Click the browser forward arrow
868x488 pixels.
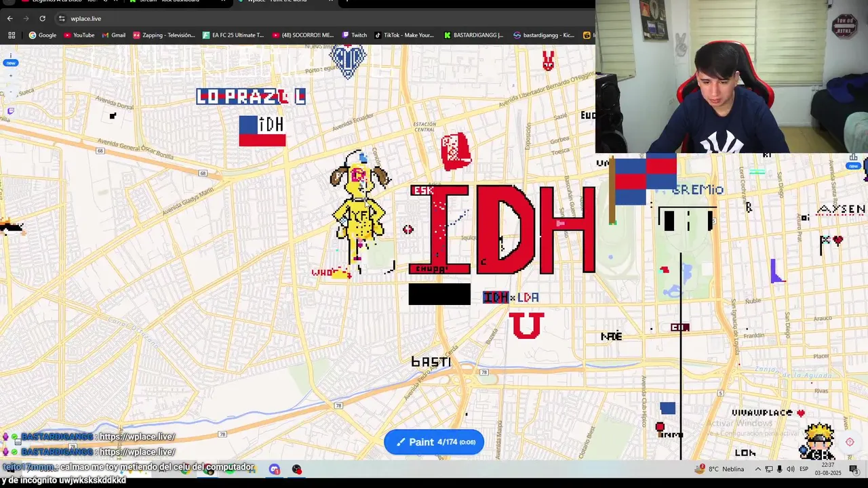point(26,18)
